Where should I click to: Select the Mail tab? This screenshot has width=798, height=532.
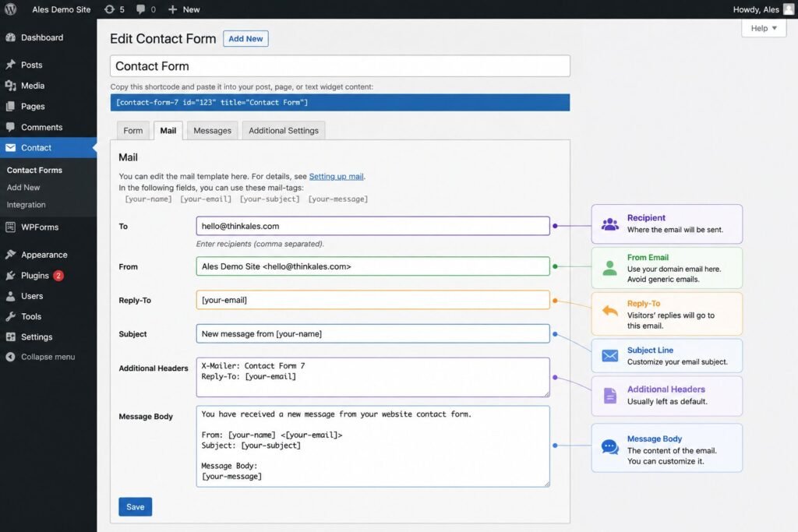click(x=168, y=130)
